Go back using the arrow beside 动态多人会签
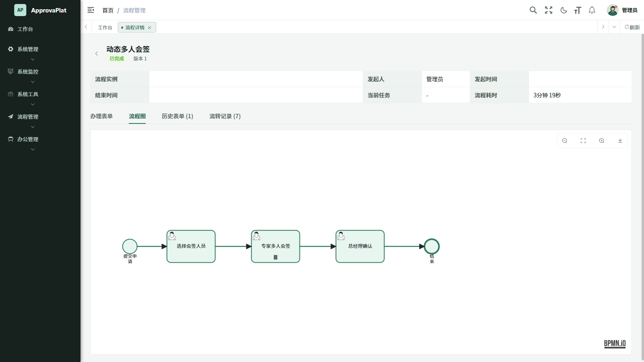644x362 pixels. [x=97, y=53]
